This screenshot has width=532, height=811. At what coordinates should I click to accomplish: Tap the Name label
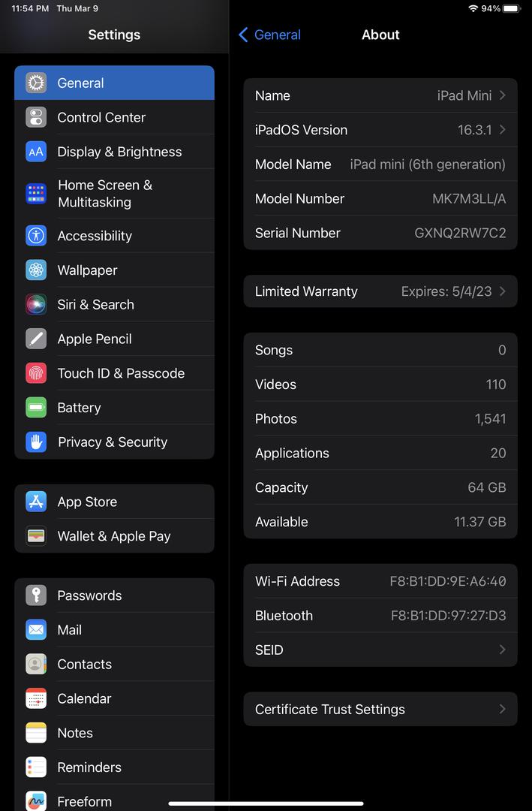point(272,95)
